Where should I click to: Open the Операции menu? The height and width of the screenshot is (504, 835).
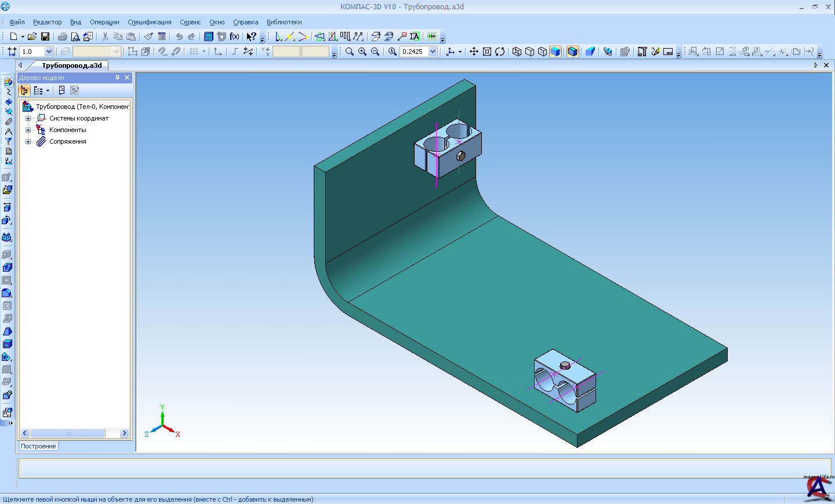pos(104,22)
